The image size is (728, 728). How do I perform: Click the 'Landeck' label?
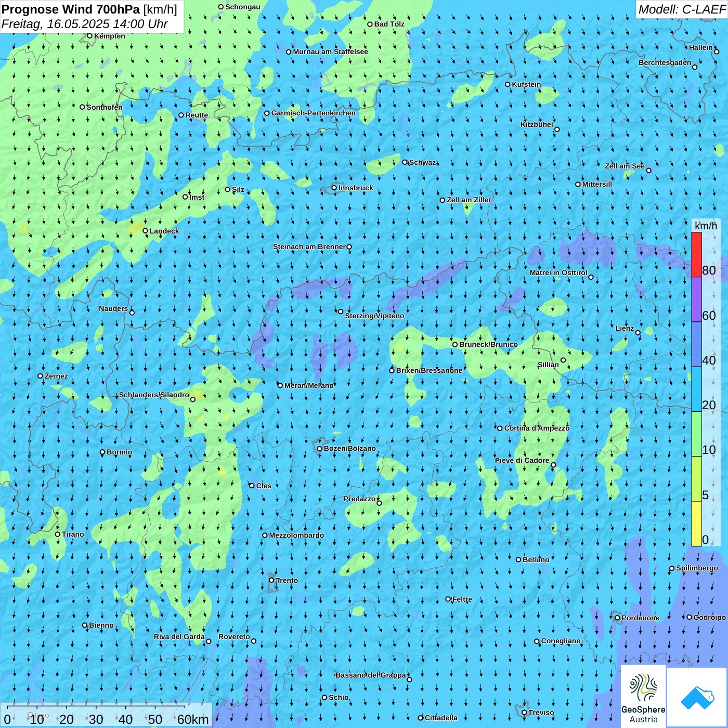pos(164,231)
